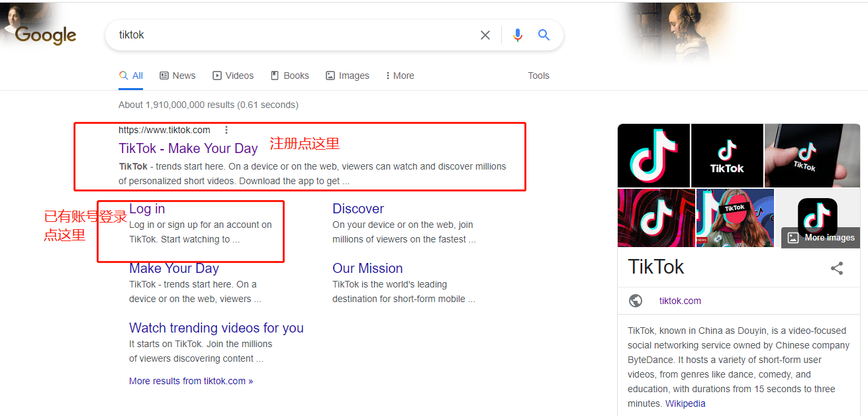Open three-dot menu next to tiktok.com URL

pos(226,130)
